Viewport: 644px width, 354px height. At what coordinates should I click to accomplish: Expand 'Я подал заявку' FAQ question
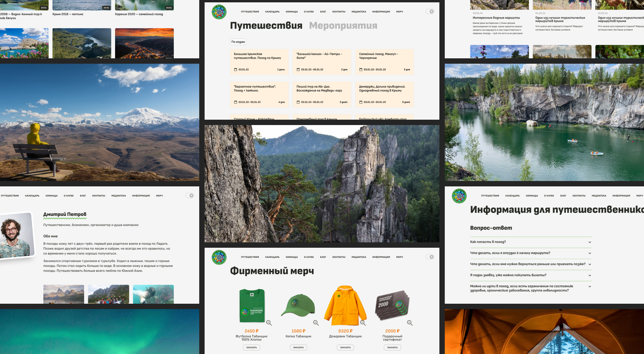coord(590,275)
